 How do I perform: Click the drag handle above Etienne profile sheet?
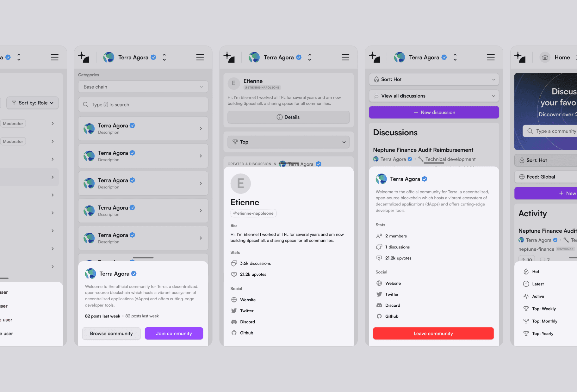click(288, 163)
